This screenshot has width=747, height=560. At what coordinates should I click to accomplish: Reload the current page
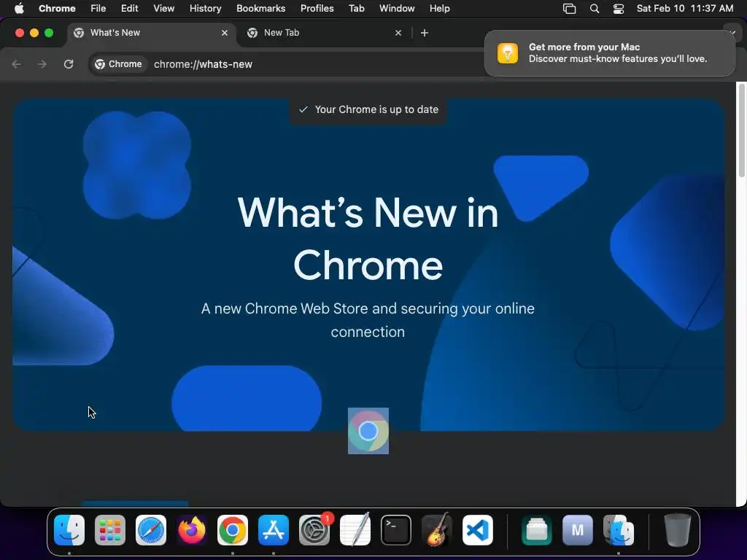tap(69, 64)
